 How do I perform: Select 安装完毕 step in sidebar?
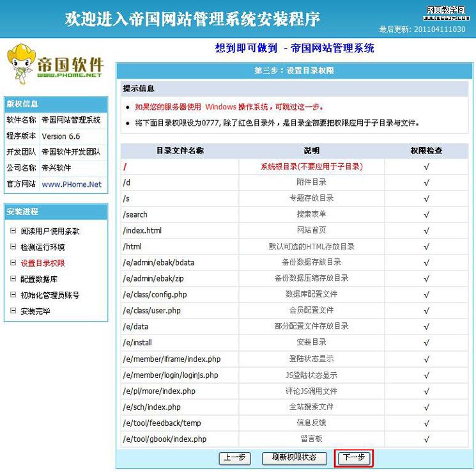35,311
